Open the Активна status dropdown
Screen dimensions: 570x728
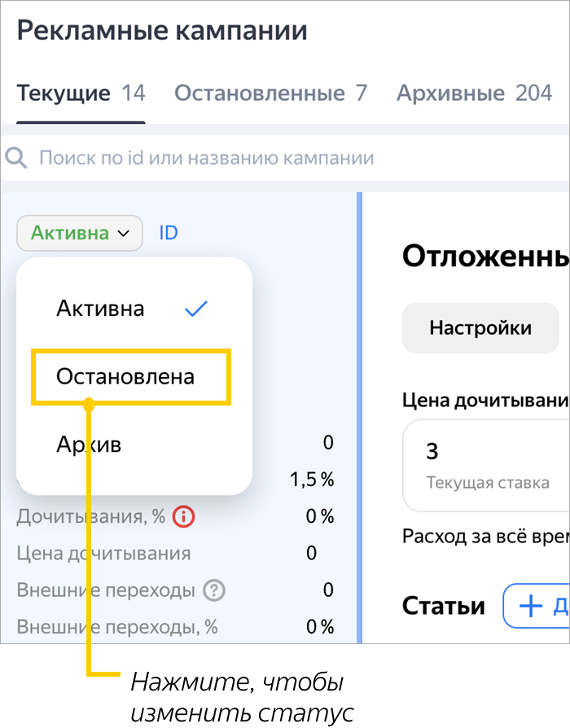click(x=79, y=234)
